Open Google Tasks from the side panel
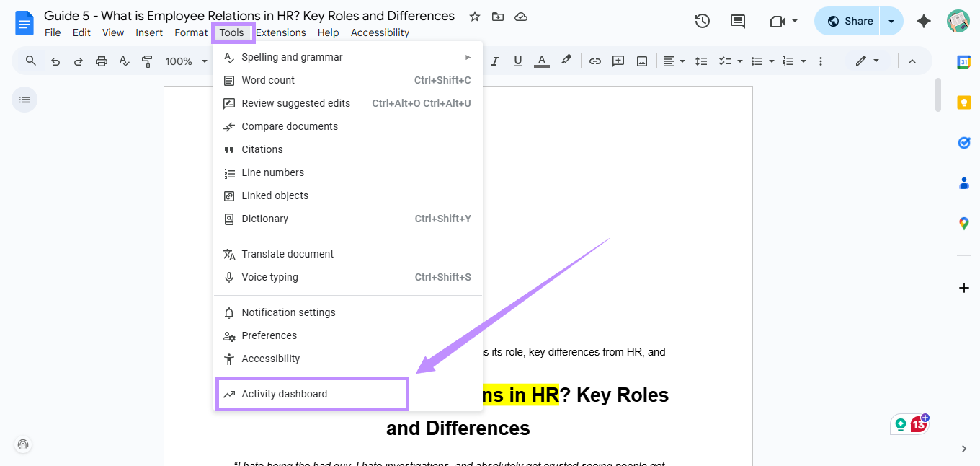Viewport: 980px width, 466px height. (x=964, y=143)
